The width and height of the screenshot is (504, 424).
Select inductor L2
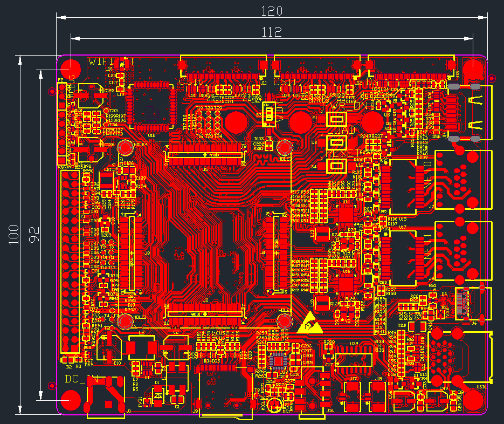tap(142, 347)
